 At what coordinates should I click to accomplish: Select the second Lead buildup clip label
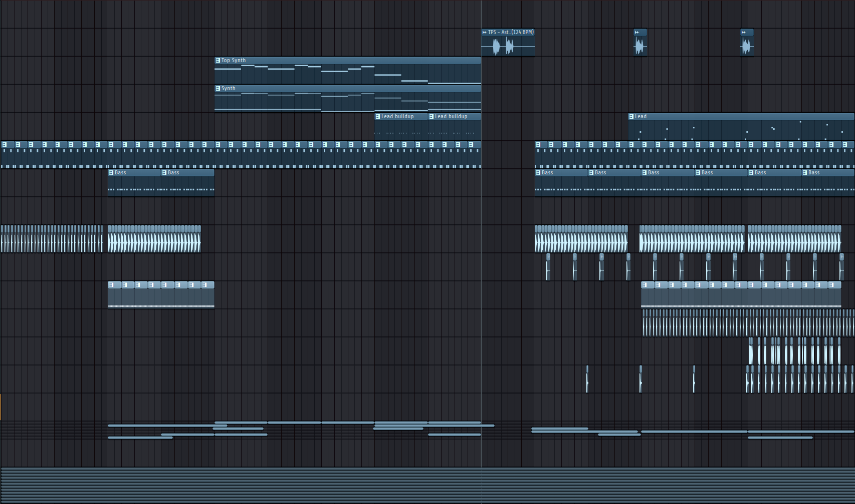(451, 116)
